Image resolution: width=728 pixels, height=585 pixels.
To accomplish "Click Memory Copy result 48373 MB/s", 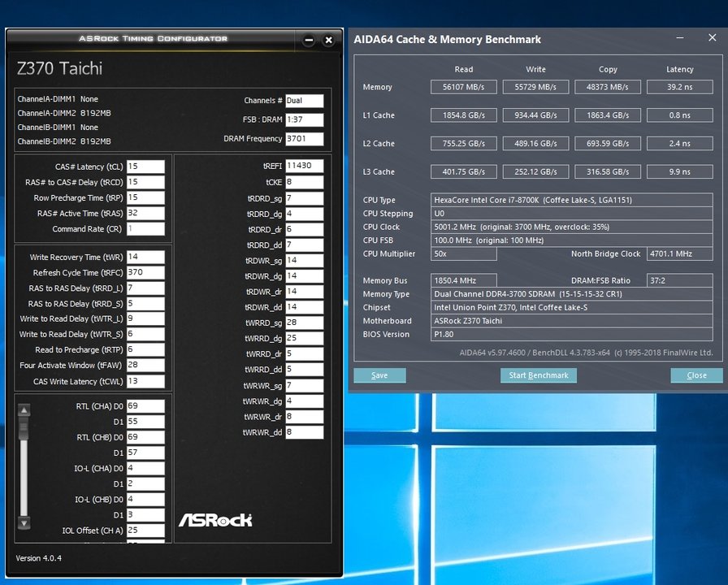I will click(607, 87).
